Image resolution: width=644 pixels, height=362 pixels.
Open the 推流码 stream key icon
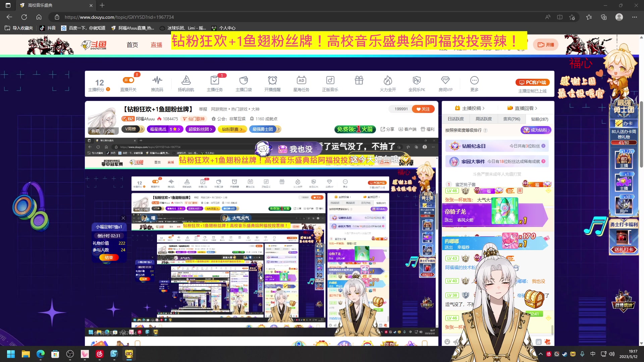coord(157,83)
